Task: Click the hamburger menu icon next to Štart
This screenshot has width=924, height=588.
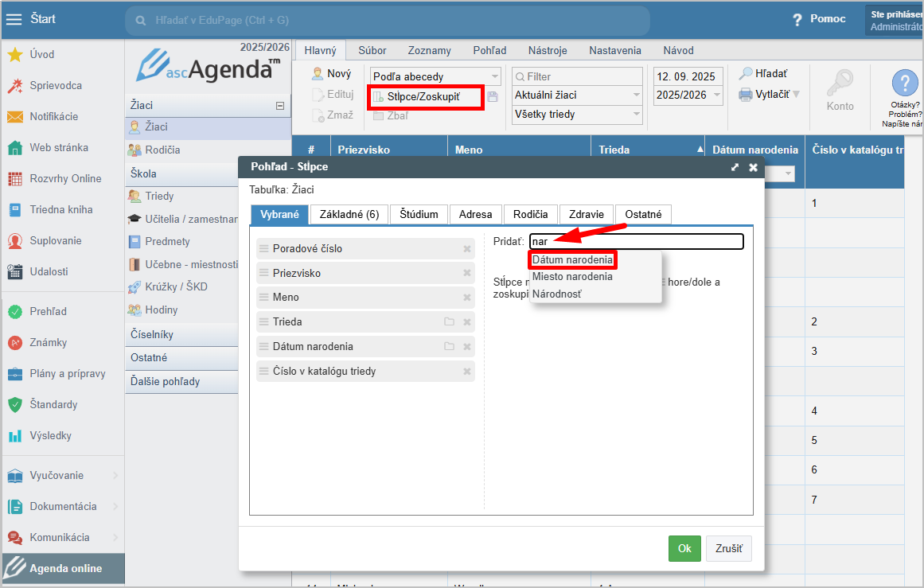Action: click(14, 19)
